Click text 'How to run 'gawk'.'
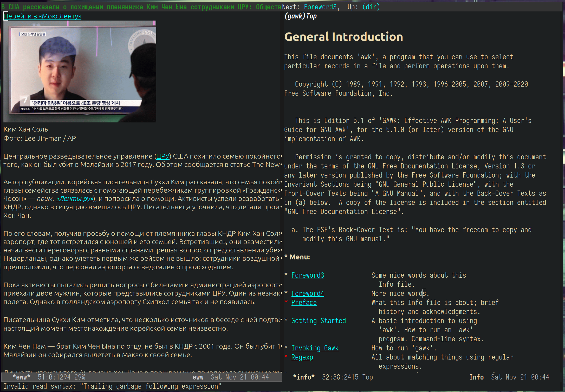565x392 pixels. pyautogui.click(x=404, y=348)
